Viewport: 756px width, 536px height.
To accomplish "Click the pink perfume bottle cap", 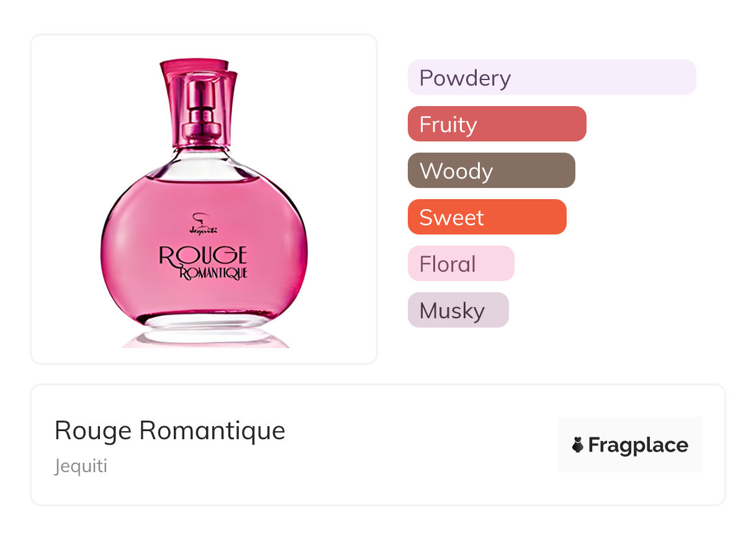I will [197, 81].
